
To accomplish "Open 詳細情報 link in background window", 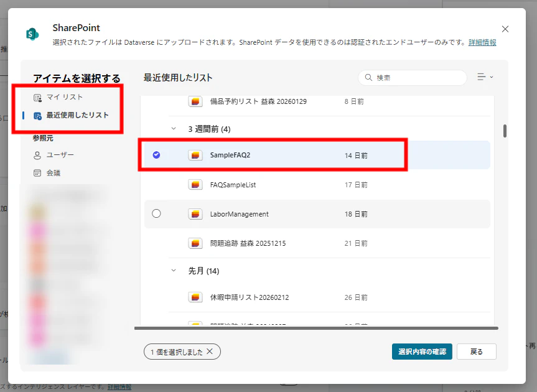I will click(119, 387).
